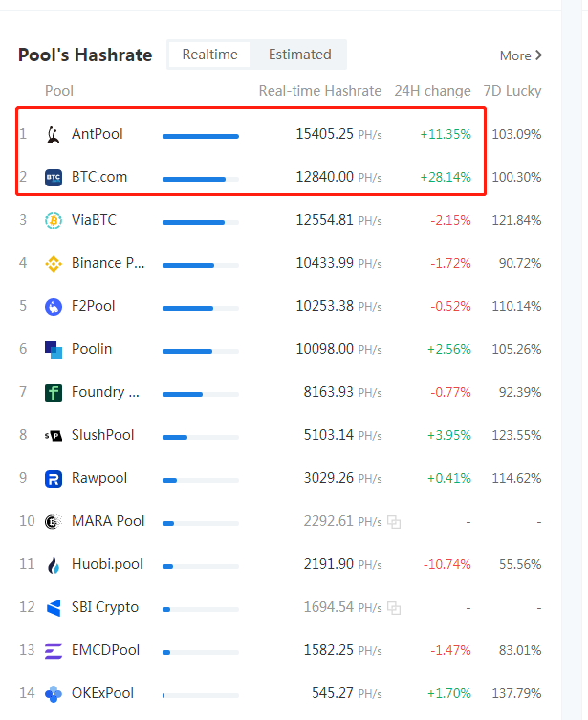Click the Binance Pool logo icon
588x720 pixels.
tap(54, 264)
